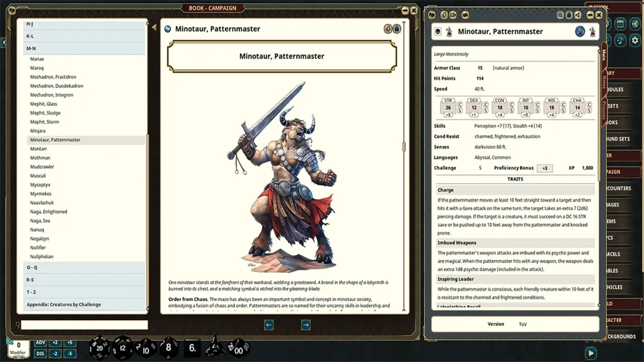The height and width of the screenshot is (362, 644).
Task: Lock the Minotaur stat block window
Action: [569, 15]
